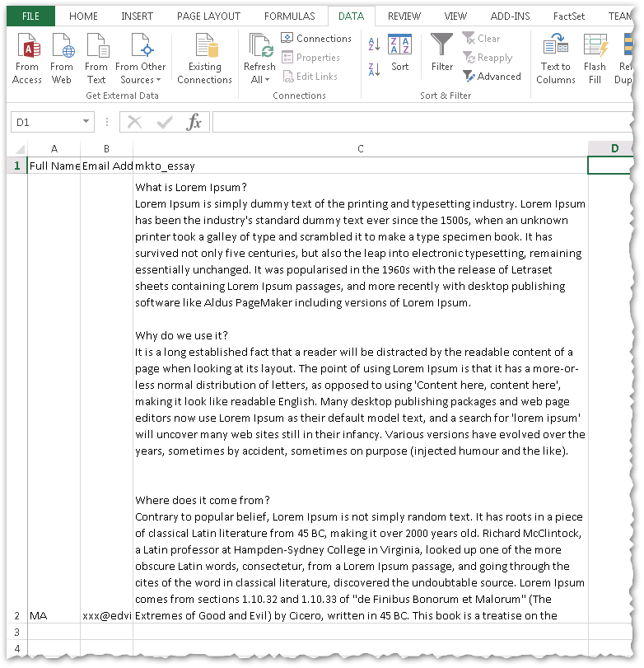Expand the Refresh All dropdown arrow
This screenshot has height=668, width=644.
point(267,80)
